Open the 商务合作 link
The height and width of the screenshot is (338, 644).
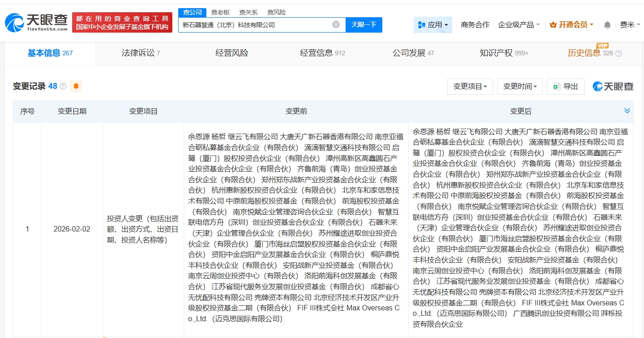475,25
